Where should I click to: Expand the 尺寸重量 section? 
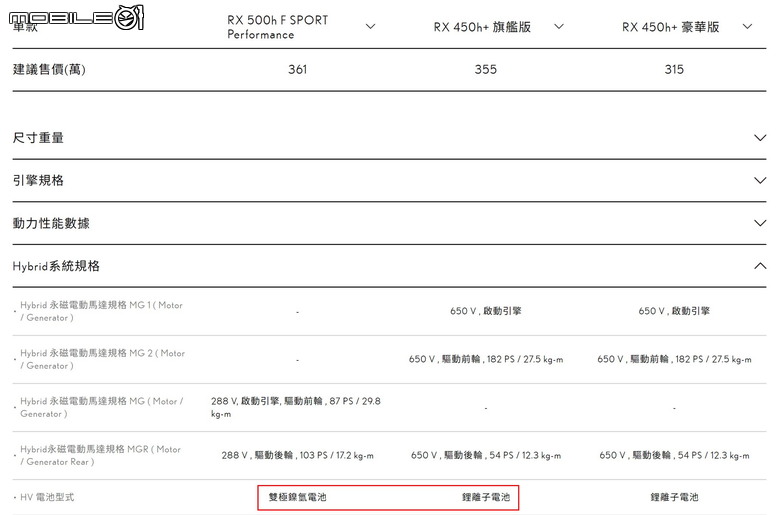(x=760, y=138)
